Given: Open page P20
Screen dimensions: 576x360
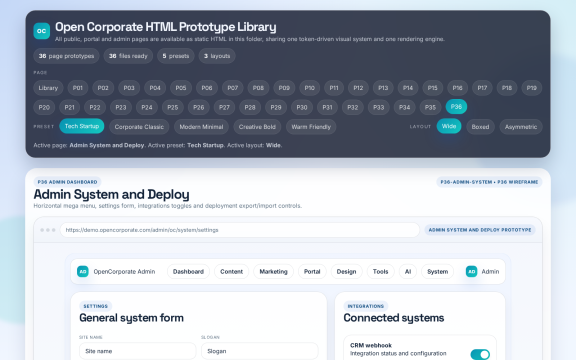Looking at the screenshot, I should (x=44, y=107).
